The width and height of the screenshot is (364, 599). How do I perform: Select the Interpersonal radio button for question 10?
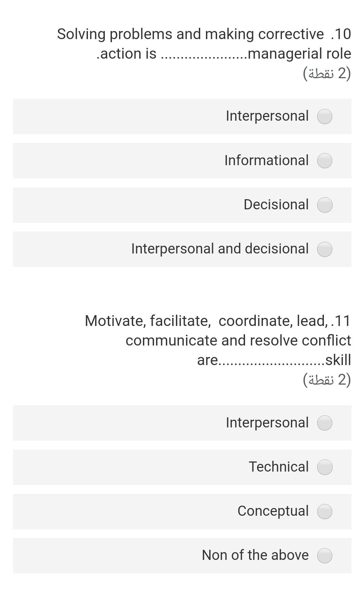pos(325,117)
